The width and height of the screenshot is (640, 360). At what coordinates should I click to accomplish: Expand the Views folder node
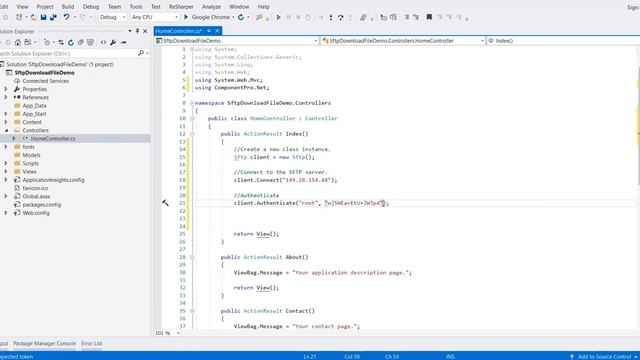[x=6, y=171]
